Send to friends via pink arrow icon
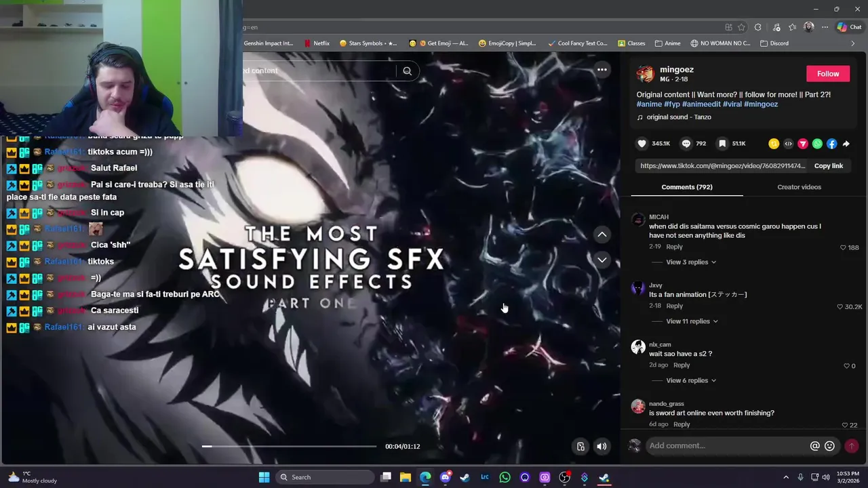The width and height of the screenshot is (868, 488). [803, 144]
